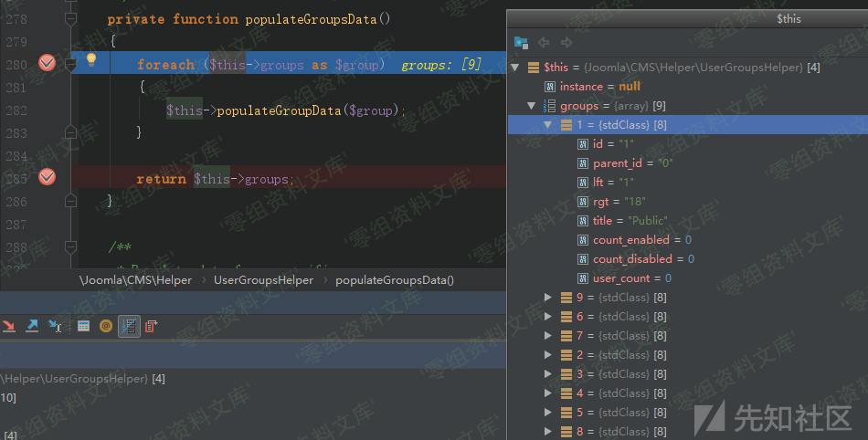Viewport: 868px width, 440px height.
Task: Fold the populateGroupsData function at line 278
Action: [x=71, y=19]
